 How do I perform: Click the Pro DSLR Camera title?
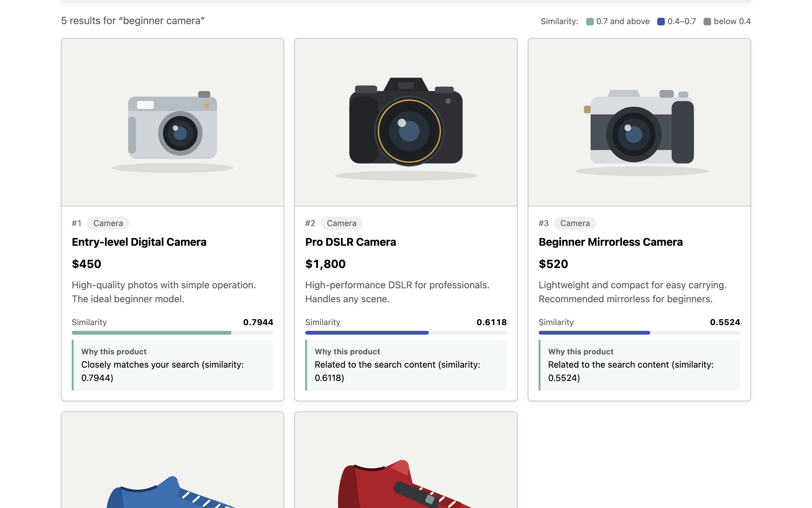coord(350,242)
